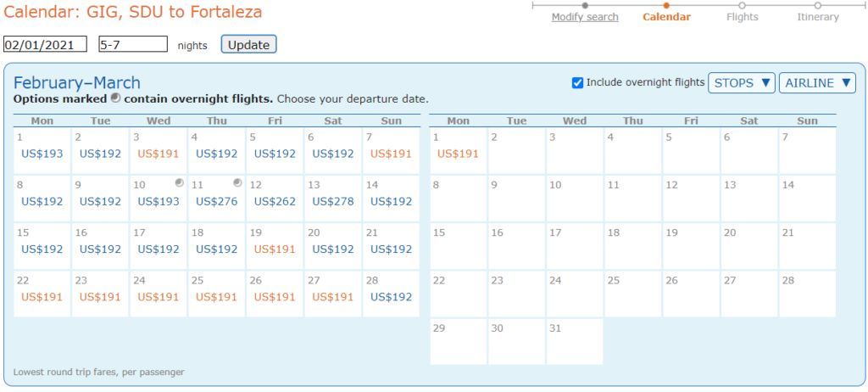Open the STOPS filter dropdown
The height and width of the screenshot is (392, 868).
click(x=742, y=82)
